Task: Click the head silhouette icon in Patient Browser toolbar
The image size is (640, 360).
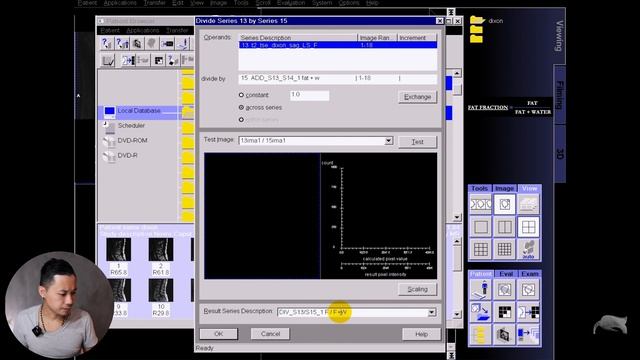Action: [x=152, y=43]
